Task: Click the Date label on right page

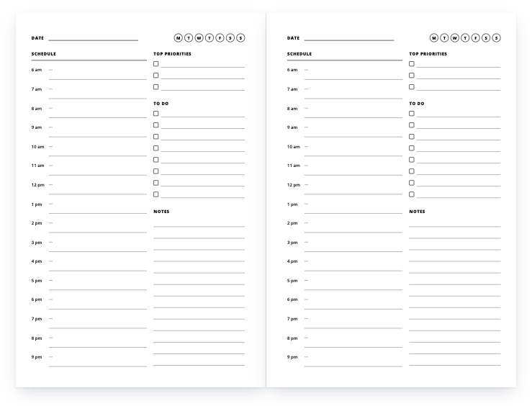Action: (293, 38)
